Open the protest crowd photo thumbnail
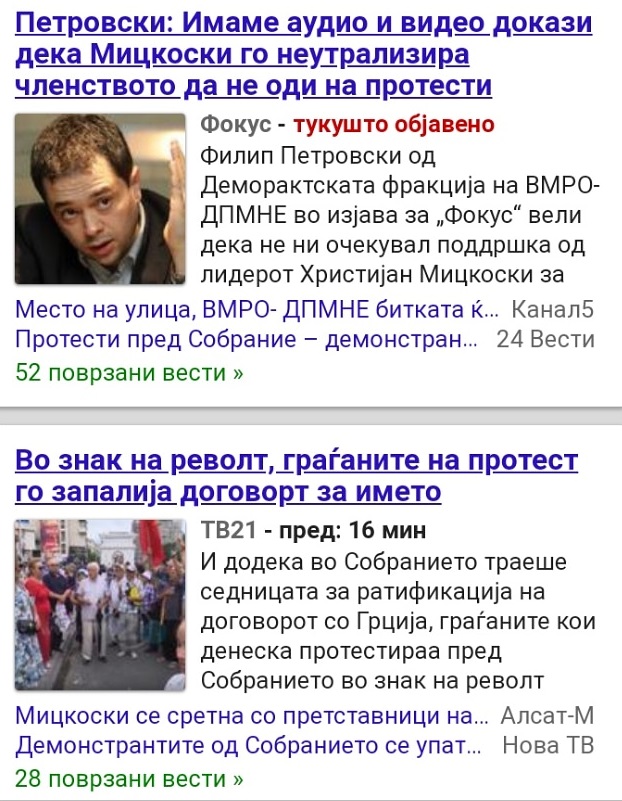The image size is (622, 801). point(100,605)
